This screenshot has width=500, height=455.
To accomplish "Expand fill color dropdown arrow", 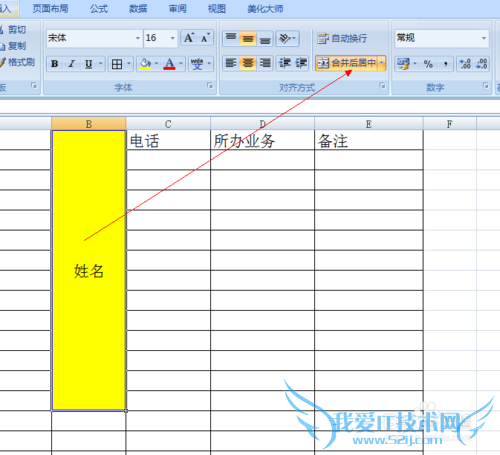I will pos(156,64).
